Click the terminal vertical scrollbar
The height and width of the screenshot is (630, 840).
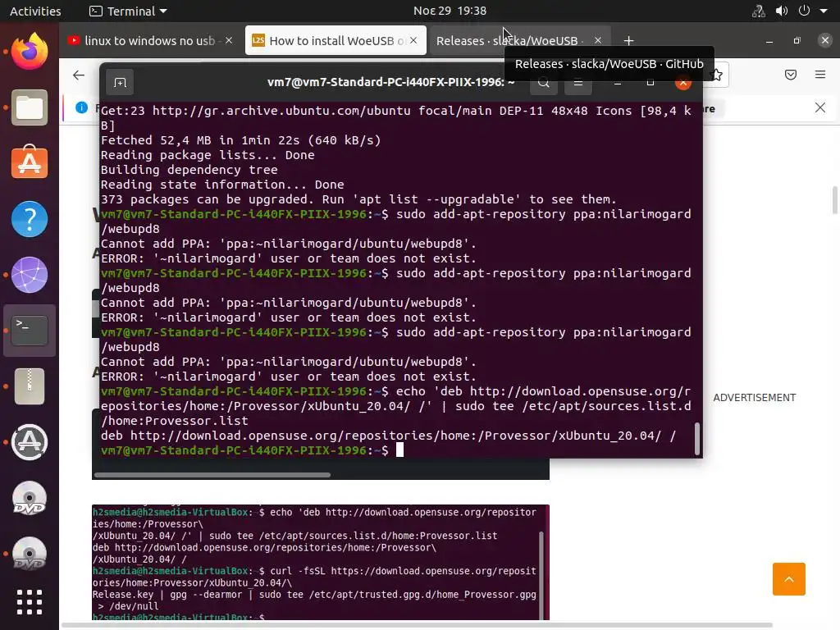pos(697,439)
